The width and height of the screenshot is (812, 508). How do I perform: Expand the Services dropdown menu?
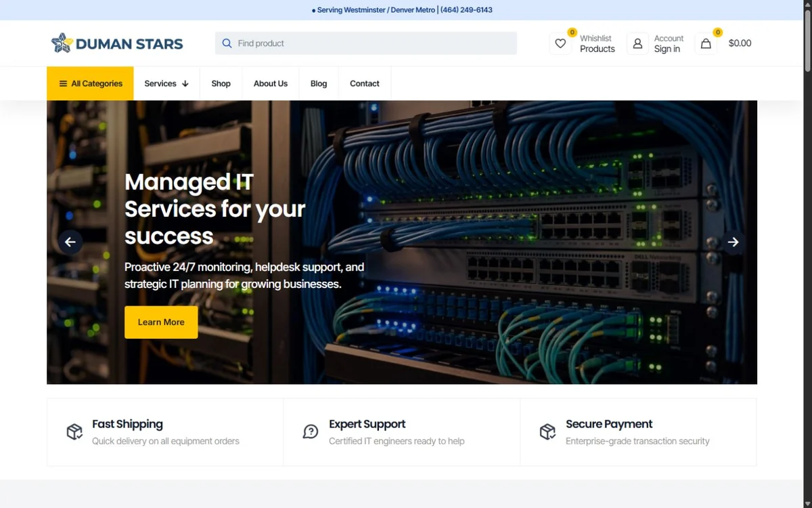pyautogui.click(x=166, y=84)
